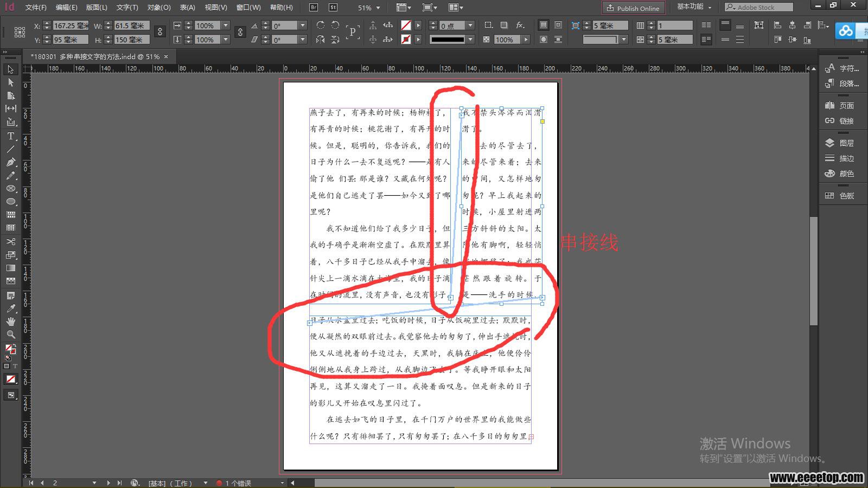
Task: Toggle constrain proportions for scaling percentages
Action: point(240,32)
